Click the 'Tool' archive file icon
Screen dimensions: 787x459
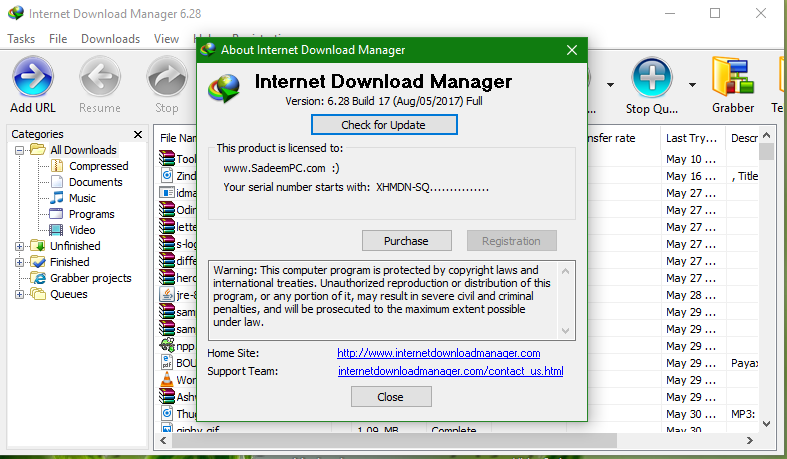(166, 159)
